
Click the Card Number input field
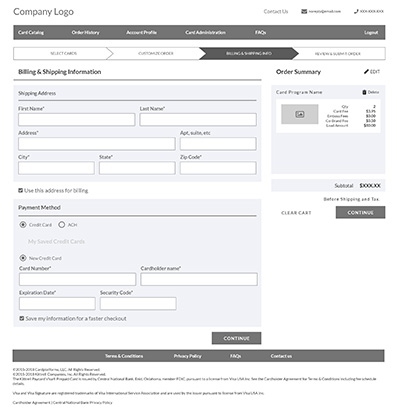coord(77,279)
